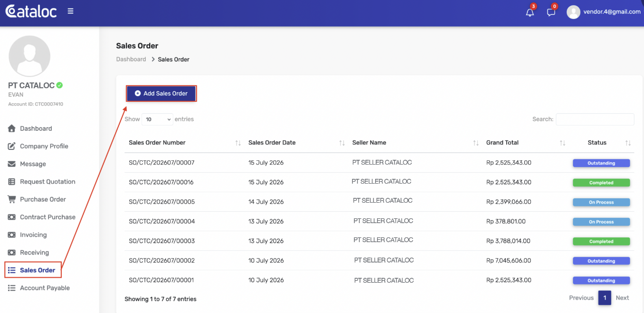This screenshot has width=644, height=313.
Task: Open the notifications bell icon
Action: (x=530, y=12)
